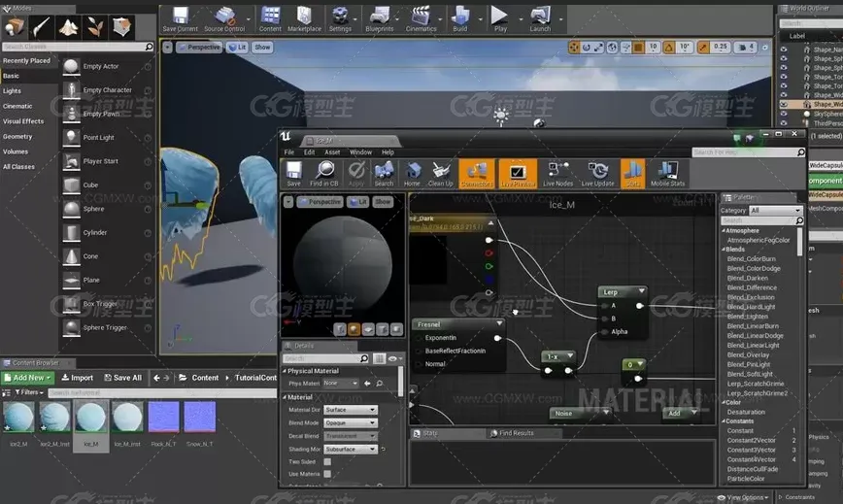Screen dimensions: 843x504
Task: Click Search For Help field in material editor
Action: point(748,152)
